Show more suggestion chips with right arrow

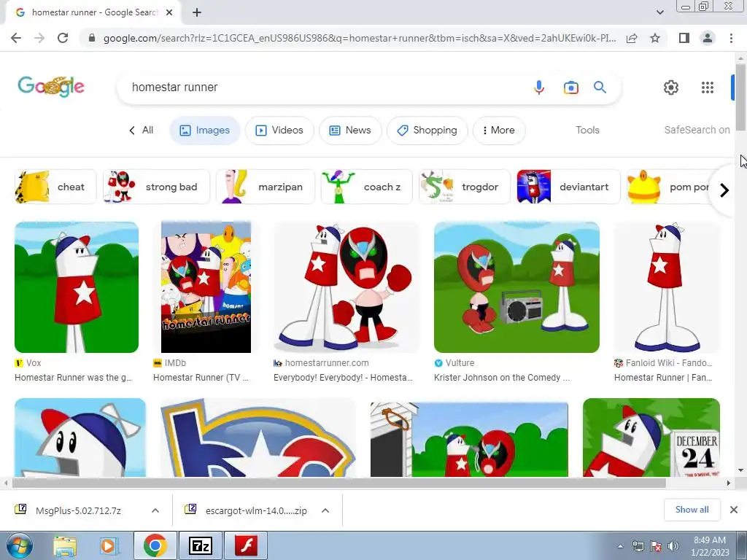pyautogui.click(x=724, y=190)
